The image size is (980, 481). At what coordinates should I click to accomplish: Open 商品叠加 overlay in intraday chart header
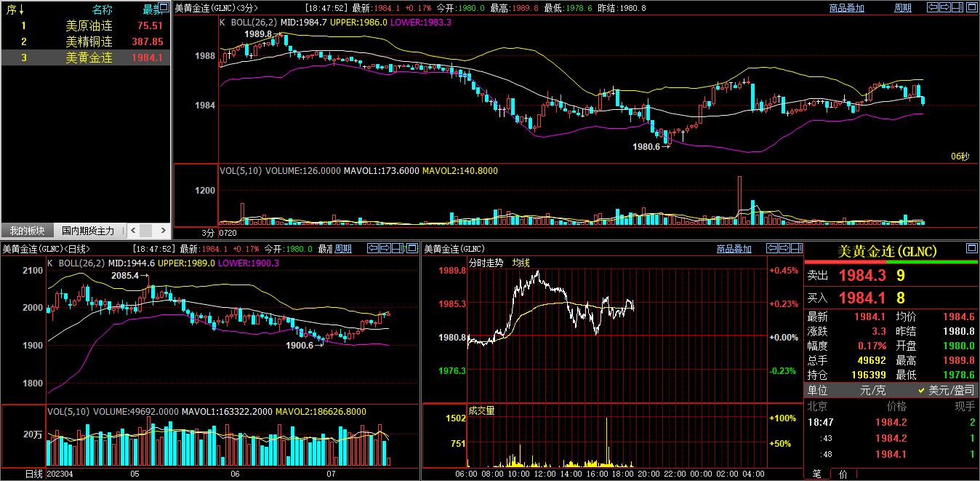click(x=734, y=249)
